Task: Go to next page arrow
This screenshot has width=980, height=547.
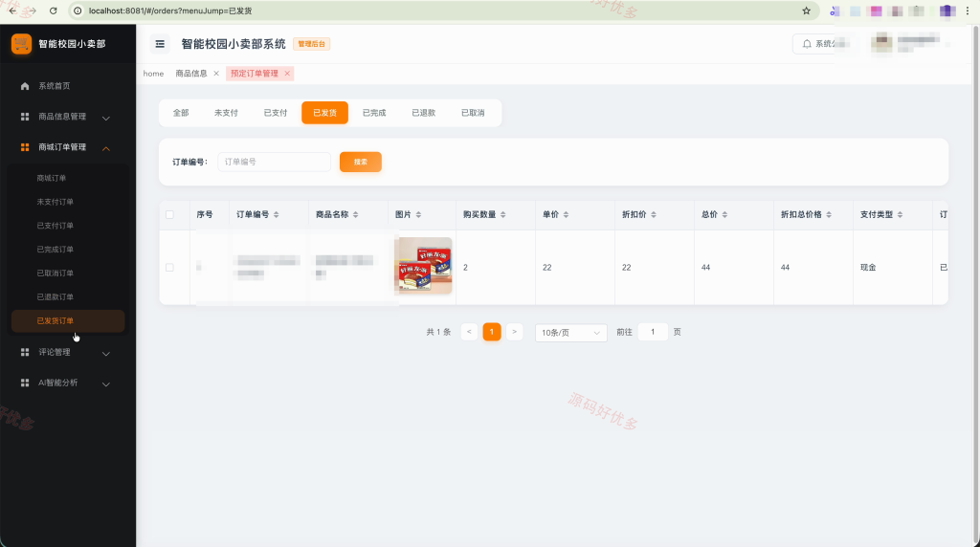Action: pos(514,332)
